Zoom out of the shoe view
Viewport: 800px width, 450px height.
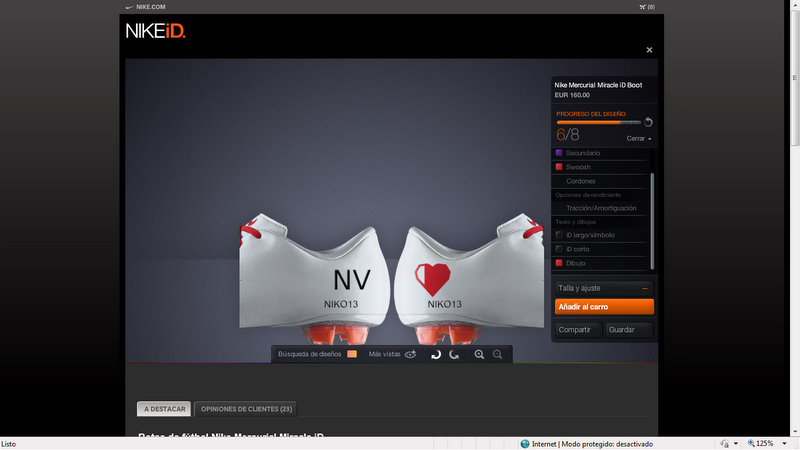click(x=497, y=355)
